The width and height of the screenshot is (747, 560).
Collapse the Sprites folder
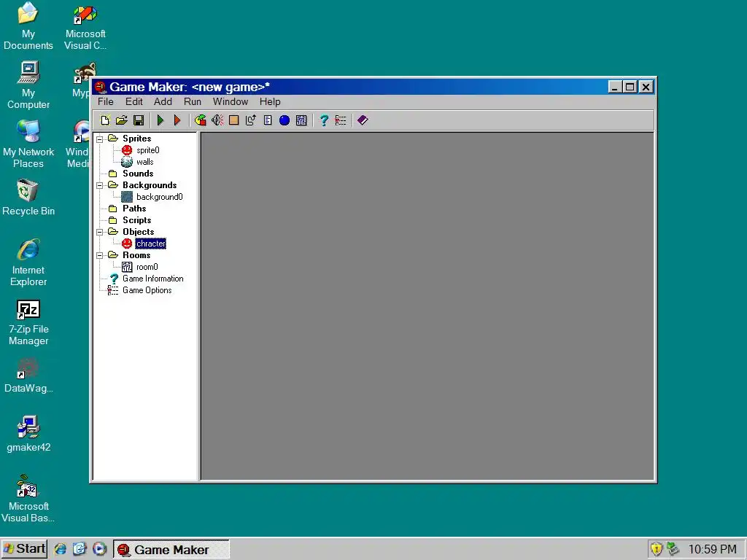(x=99, y=139)
